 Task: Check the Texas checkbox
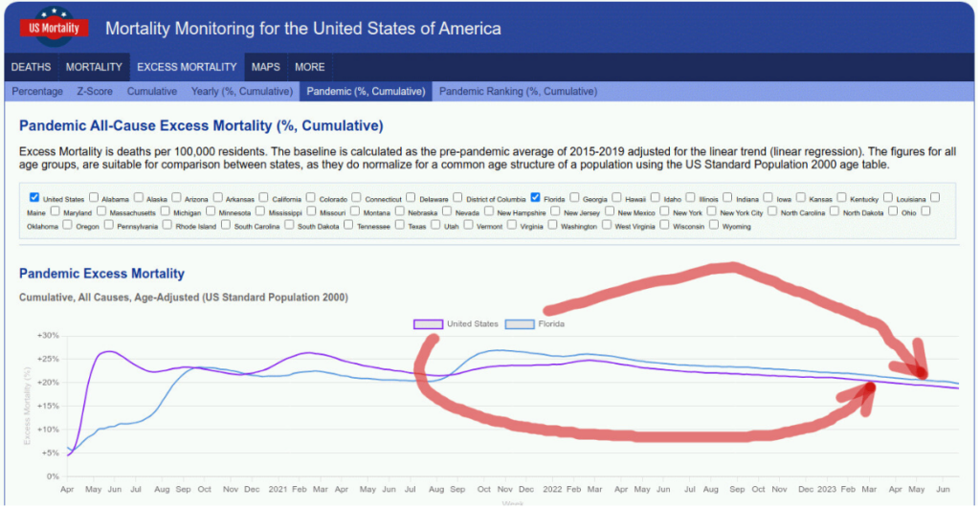(401, 226)
